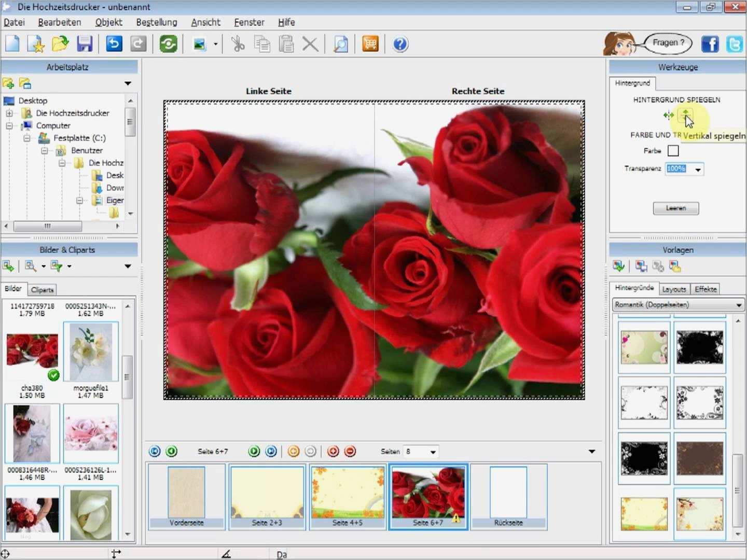This screenshot has height=560, width=747.
Task: Mirror background horizontally icon
Action: pyautogui.click(x=668, y=115)
